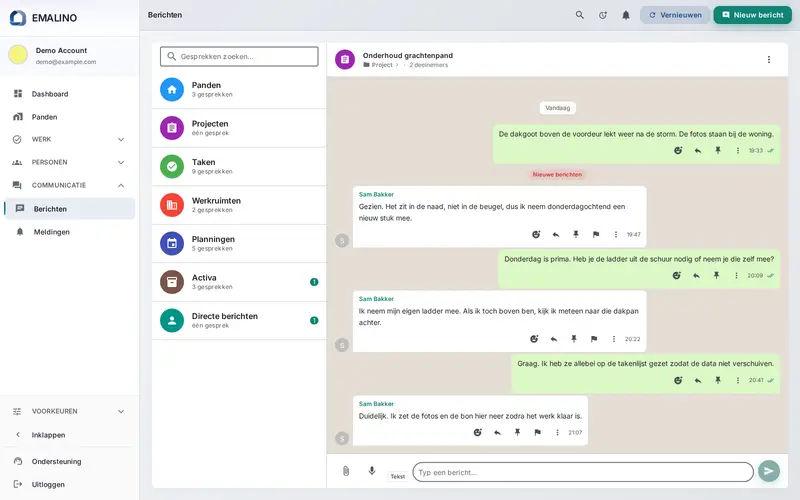The image size is (800, 500).
Task: Open more options on 20:22 message
Action: [x=614, y=339]
